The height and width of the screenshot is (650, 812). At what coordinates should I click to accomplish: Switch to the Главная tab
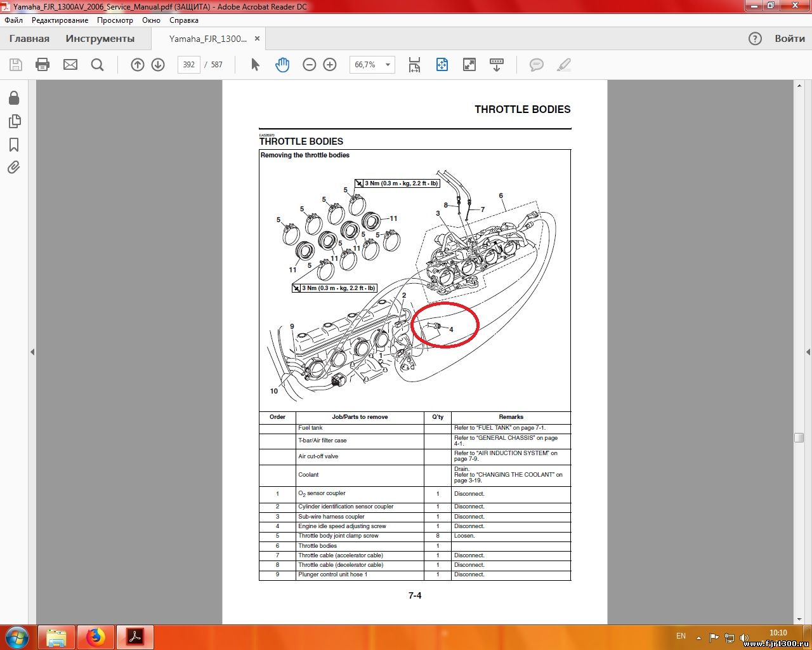click(29, 39)
